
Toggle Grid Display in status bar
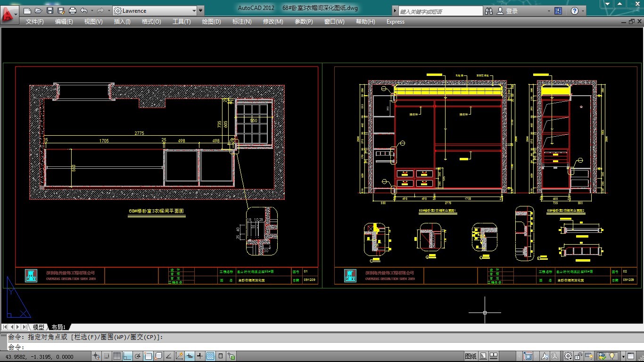click(x=117, y=356)
